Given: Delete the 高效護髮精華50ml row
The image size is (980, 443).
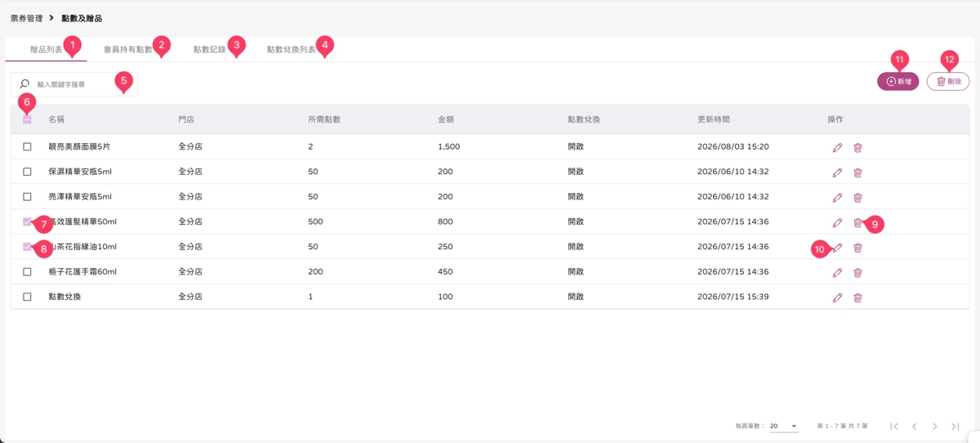Looking at the screenshot, I should (x=857, y=222).
